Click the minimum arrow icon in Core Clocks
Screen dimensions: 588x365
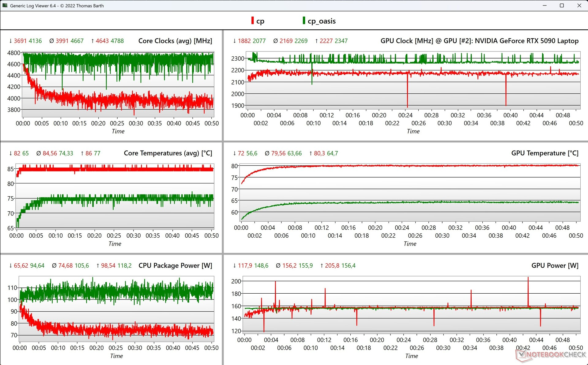coord(11,41)
